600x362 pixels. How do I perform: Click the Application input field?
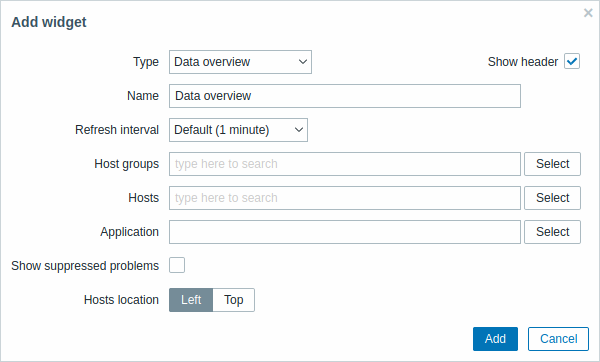coord(345,232)
